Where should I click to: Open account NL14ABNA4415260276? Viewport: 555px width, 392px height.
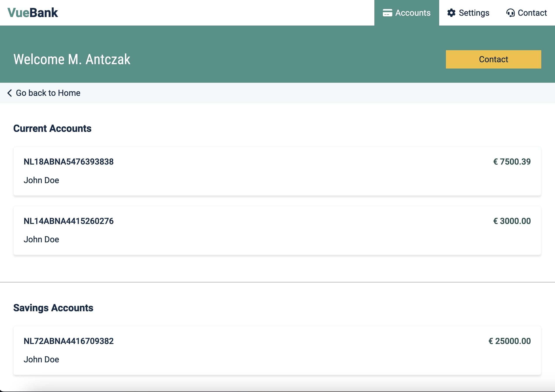tap(69, 221)
